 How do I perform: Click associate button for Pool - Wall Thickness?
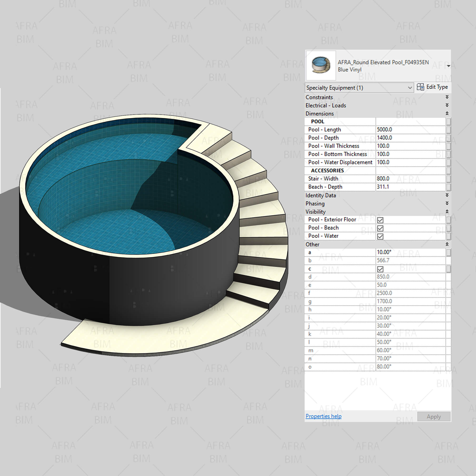point(448,146)
